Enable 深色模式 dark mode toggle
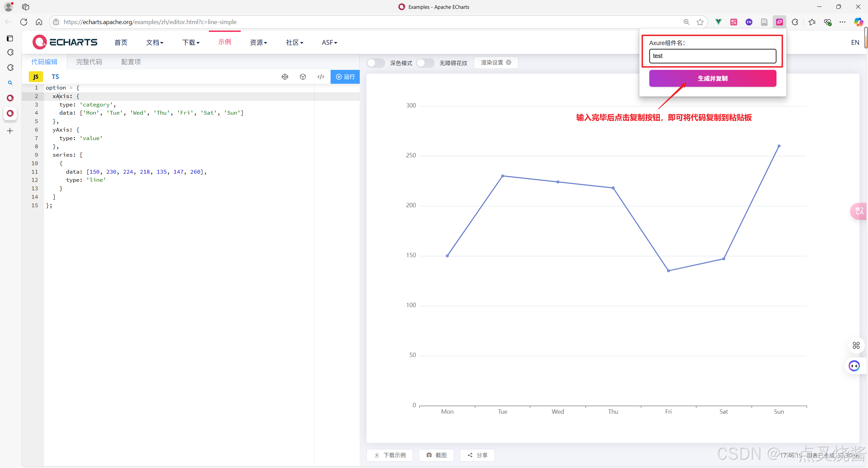Viewport: 868px width, 468px height. [375, 63]
